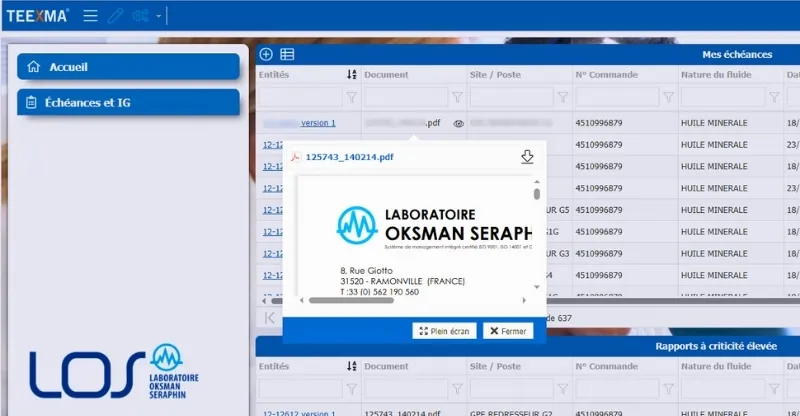Click 4510996879 in the first table row
The width and height of the screenshot is (800, 416).
click(x=599, y=123)
